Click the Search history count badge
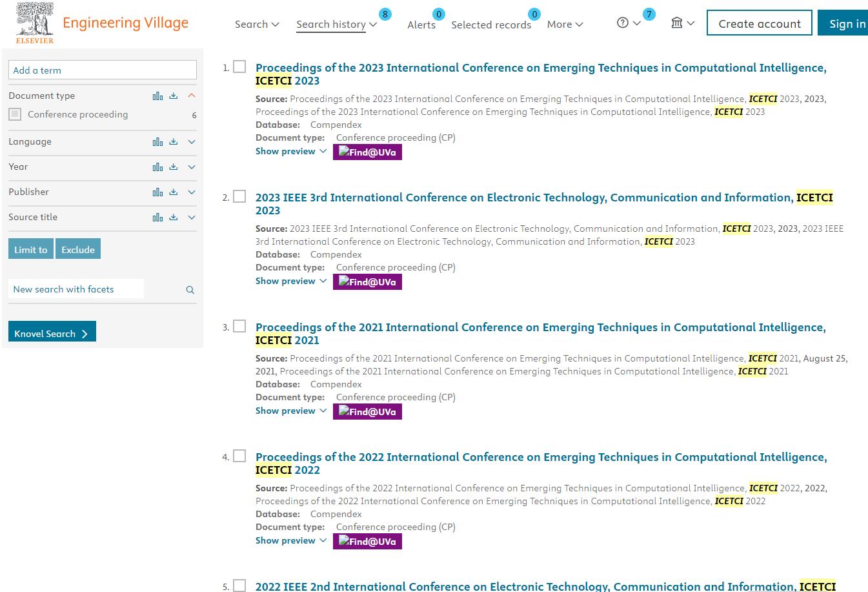The height and width of the screenshot is (592, 868). (385, 14)
